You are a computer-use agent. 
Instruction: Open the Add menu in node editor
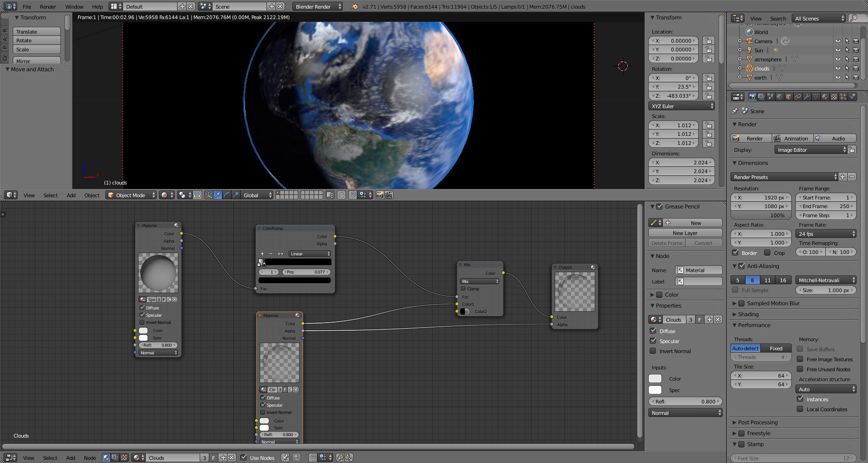pyautogui.click(x=71, y=458)
